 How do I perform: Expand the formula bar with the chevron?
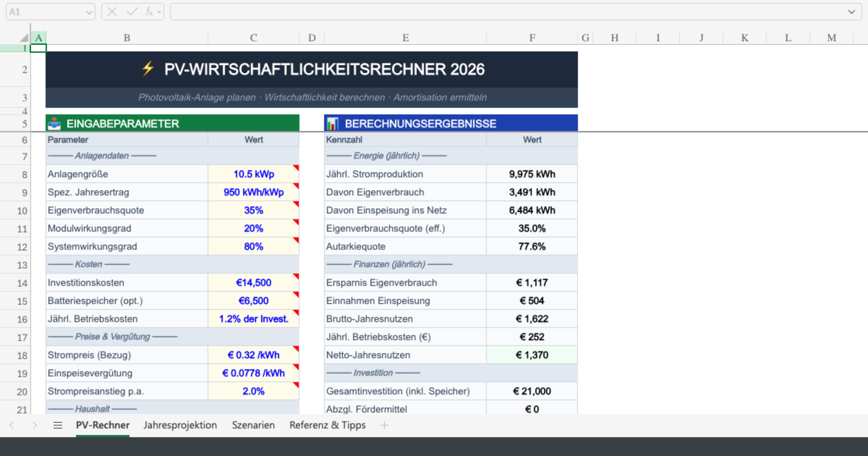tap(852, 12)
